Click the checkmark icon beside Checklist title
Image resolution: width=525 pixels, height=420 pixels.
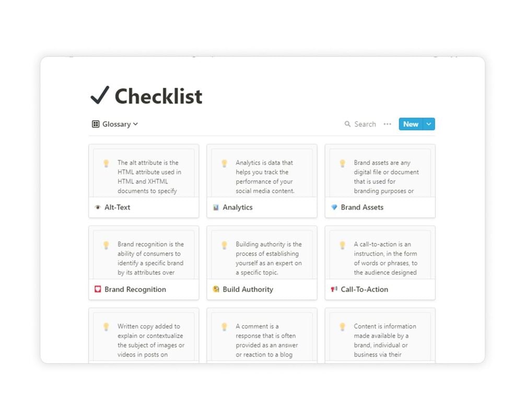pyautogui.click(x=100, y=96)
